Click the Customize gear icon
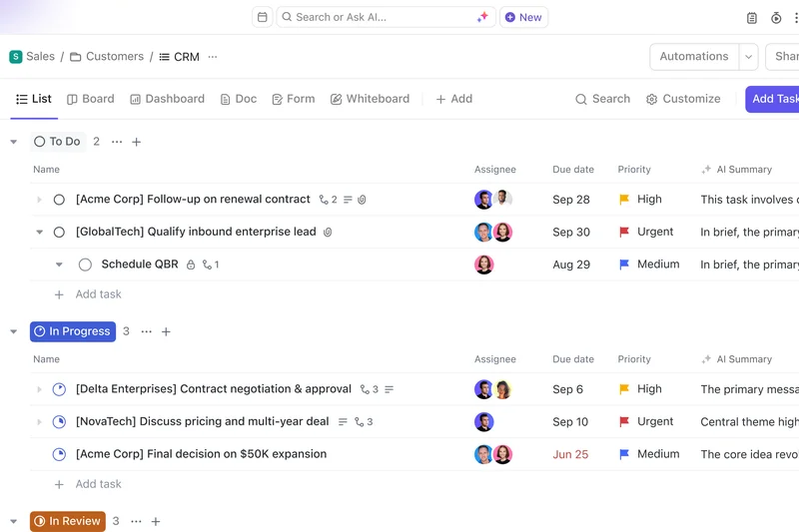The image size is (799, 532). pos(652,100)
